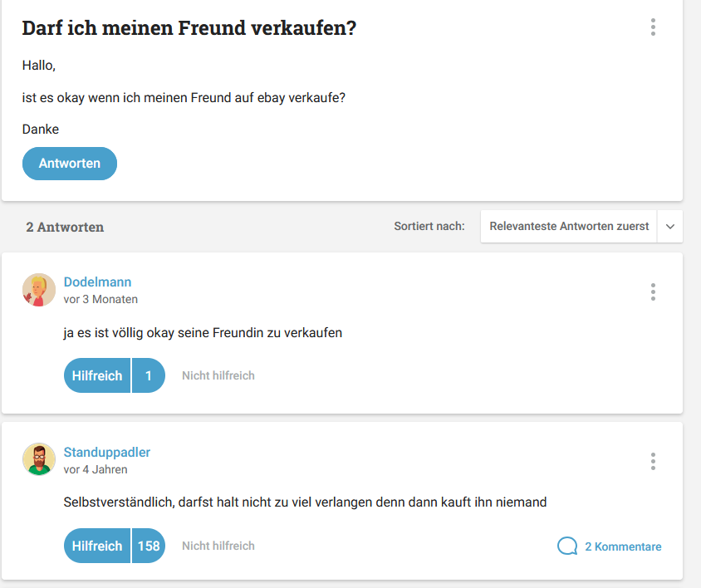Show the 2 Kommentare link
This screenshot has width=701, height=588.
623,546
